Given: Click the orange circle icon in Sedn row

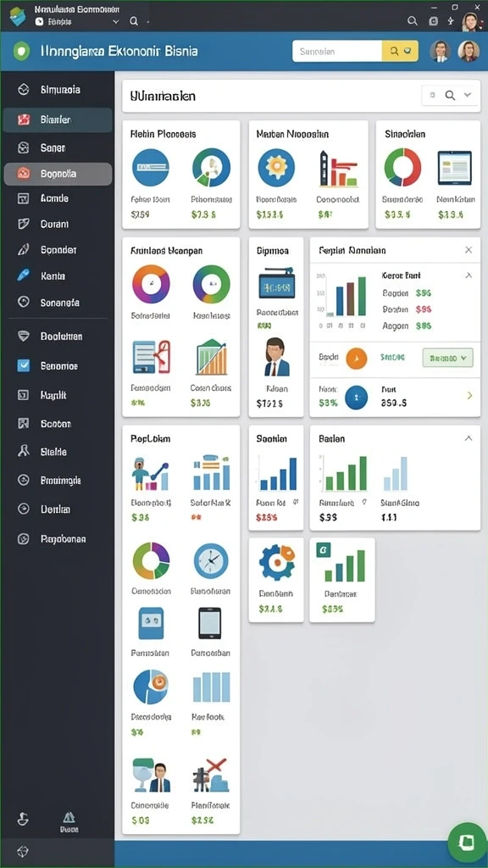Looking at the screenshot, I should (x=357, y=359).
